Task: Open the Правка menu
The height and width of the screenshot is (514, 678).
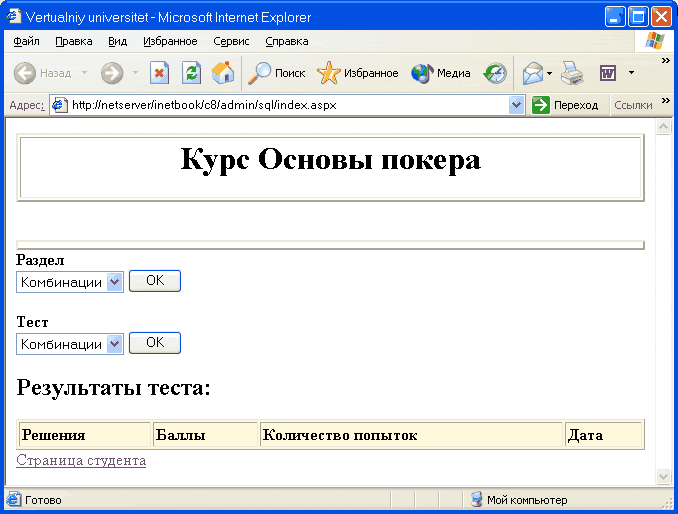Action: tap(74, 41)
